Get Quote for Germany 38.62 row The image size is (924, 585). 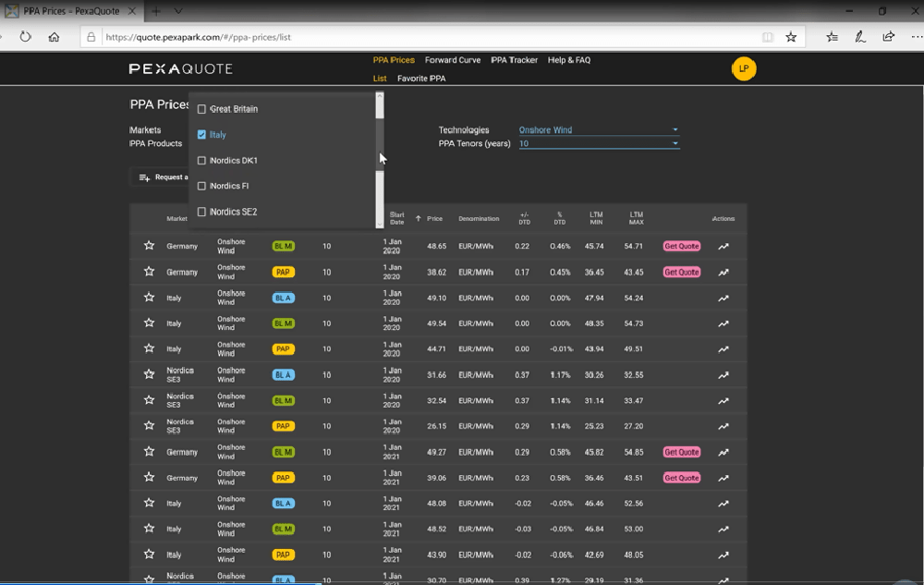pyautogui.click(x=682, y=273)
